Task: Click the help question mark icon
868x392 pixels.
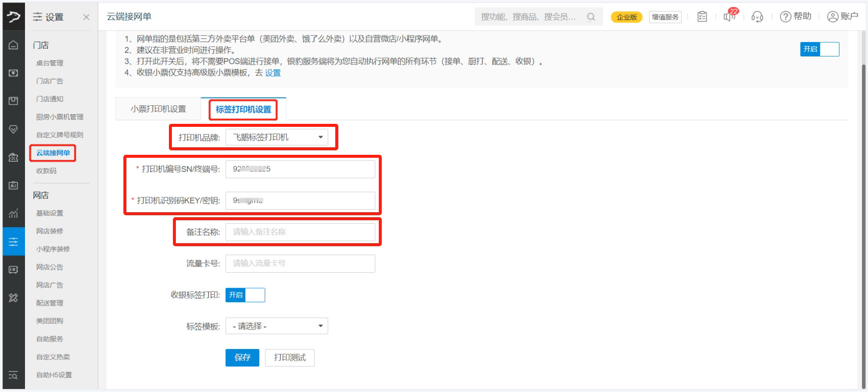Action: click(785, 16)
